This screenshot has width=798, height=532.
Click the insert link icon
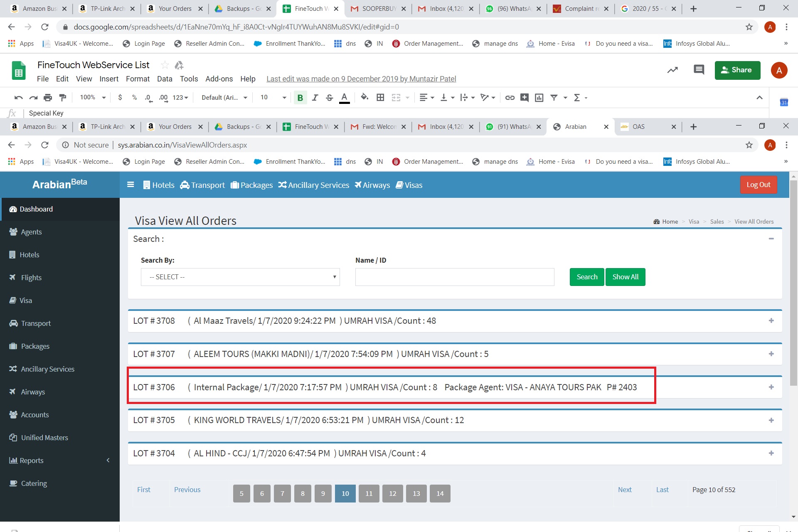point(510,98)
